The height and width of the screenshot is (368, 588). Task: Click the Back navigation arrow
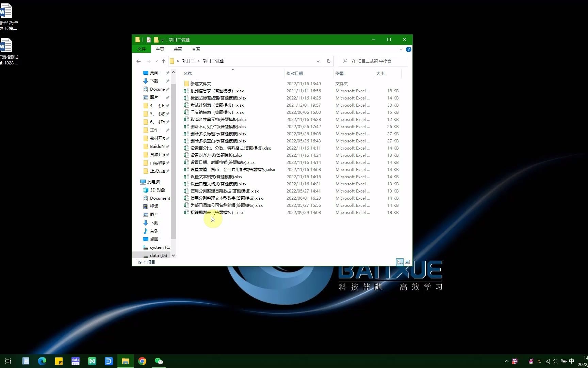[x=138, y=61]
